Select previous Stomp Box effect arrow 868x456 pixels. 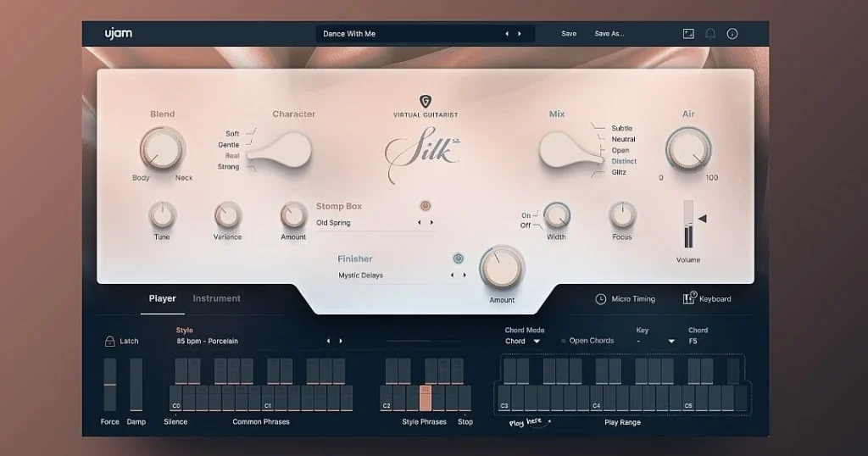[419, 222]
